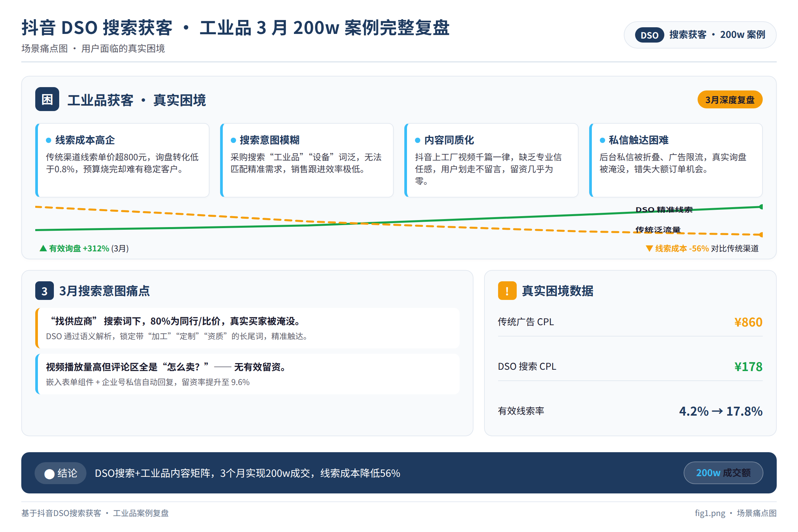
Task: Click the 200w 成交额 pill button
Action: tap(723, 473)
